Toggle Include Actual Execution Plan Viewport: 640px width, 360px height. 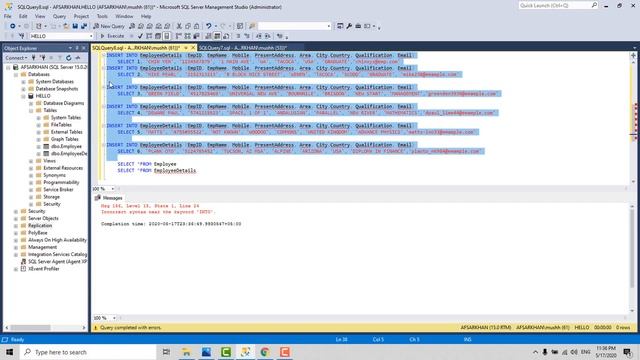[178, 36]
